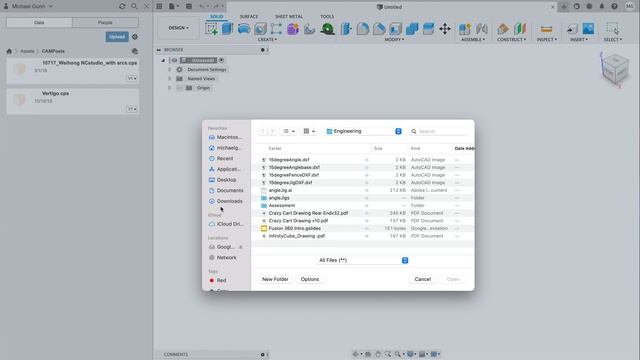Select the Fillet modify icon

[362, 29]
